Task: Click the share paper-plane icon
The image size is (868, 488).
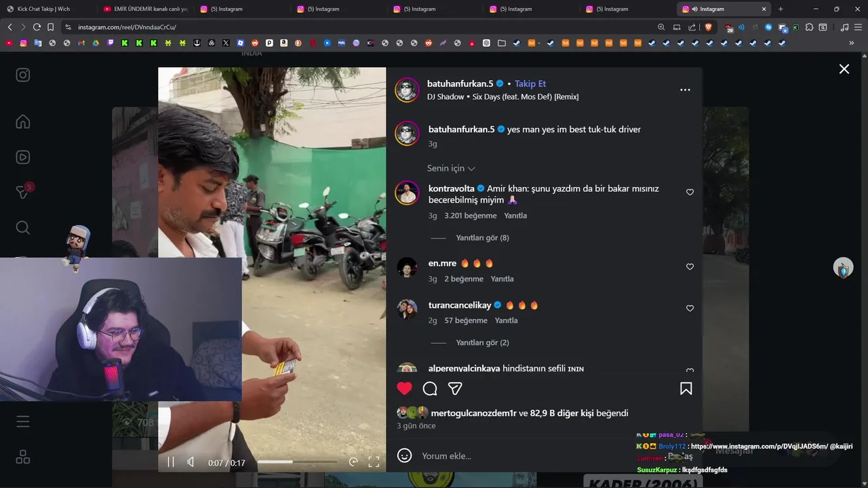Action: coord(455,388)
